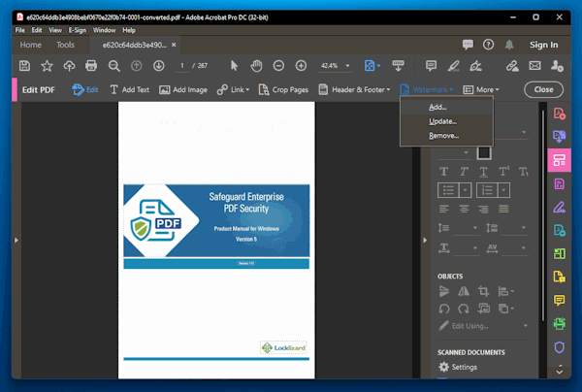This screenshot has width=582, height=392.
Task: Click Crop Pages
Action: [283, 90]
